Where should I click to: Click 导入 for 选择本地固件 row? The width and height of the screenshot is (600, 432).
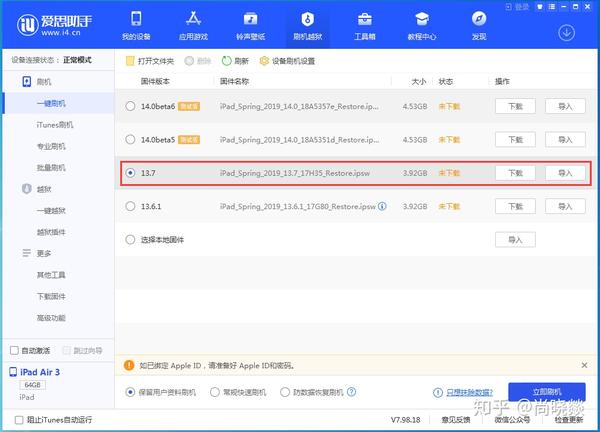515,240
